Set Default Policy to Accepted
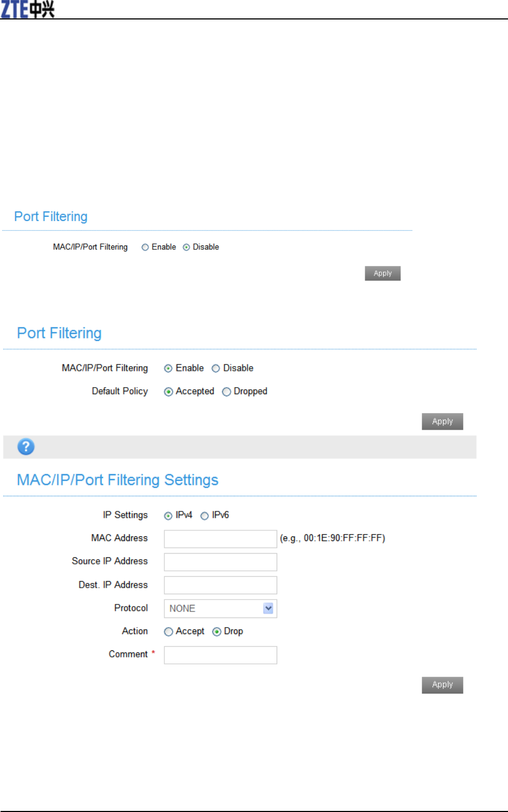 click(x=169, y=392)
